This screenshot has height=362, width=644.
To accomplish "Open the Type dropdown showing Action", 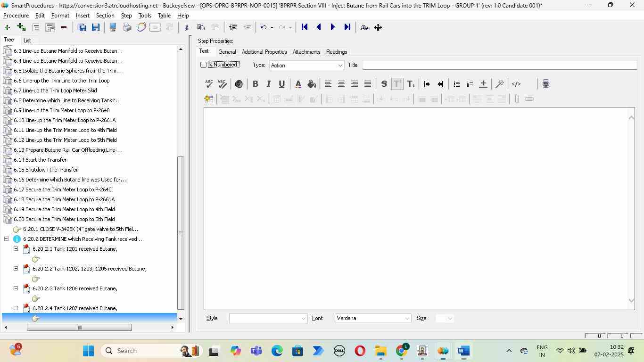I will pos(306,66).
